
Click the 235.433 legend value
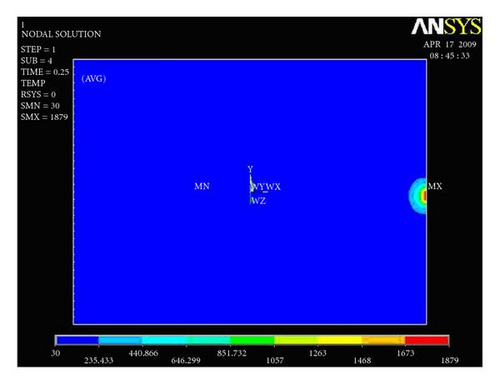click(x=99, y=360)
